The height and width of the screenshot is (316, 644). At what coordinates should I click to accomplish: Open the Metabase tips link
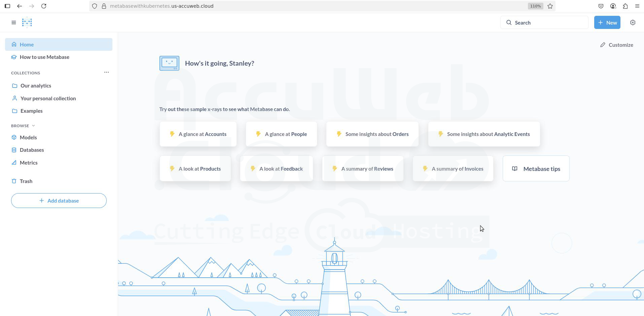pyautogui.click(x=536, y=169)
